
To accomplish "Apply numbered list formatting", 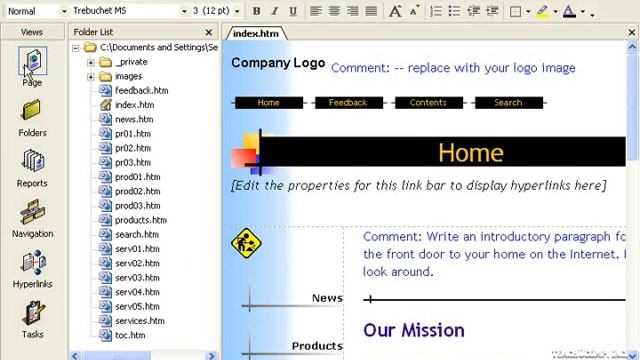I will point(436,11).
